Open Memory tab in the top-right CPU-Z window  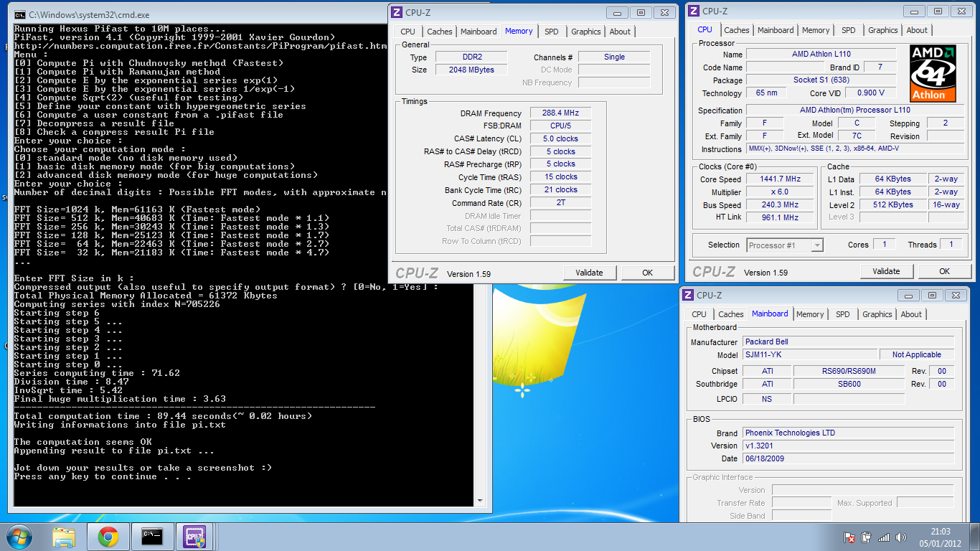click(x=816, y=30)
